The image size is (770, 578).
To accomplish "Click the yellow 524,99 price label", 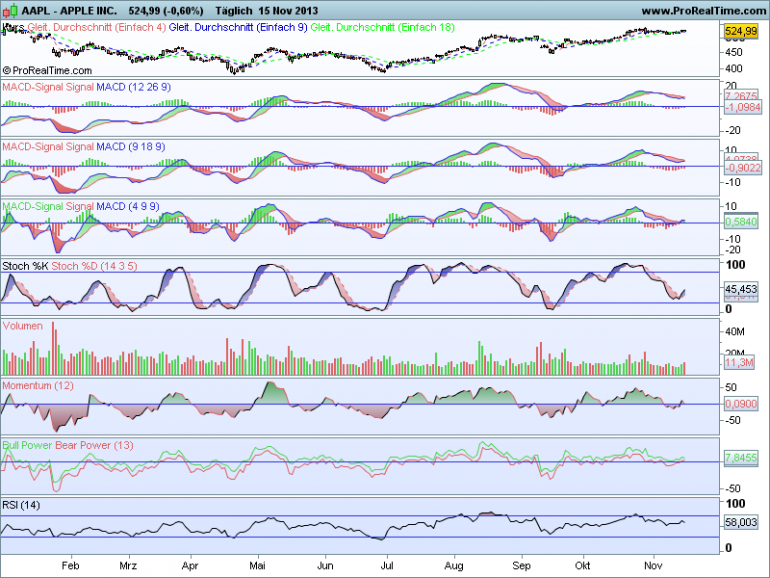I will (741, 31).
